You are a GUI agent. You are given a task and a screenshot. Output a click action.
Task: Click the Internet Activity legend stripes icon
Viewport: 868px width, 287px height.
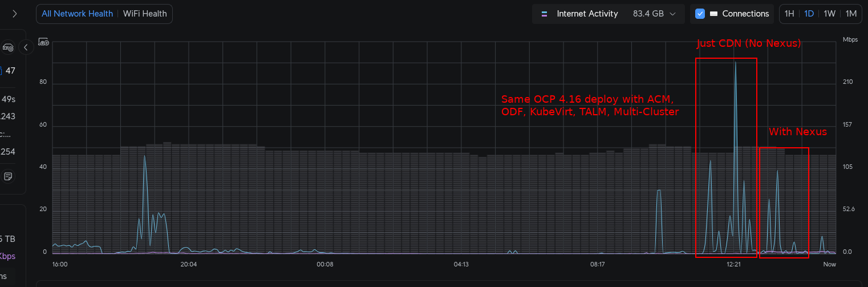pyautogui.click(x=544, y=14)
